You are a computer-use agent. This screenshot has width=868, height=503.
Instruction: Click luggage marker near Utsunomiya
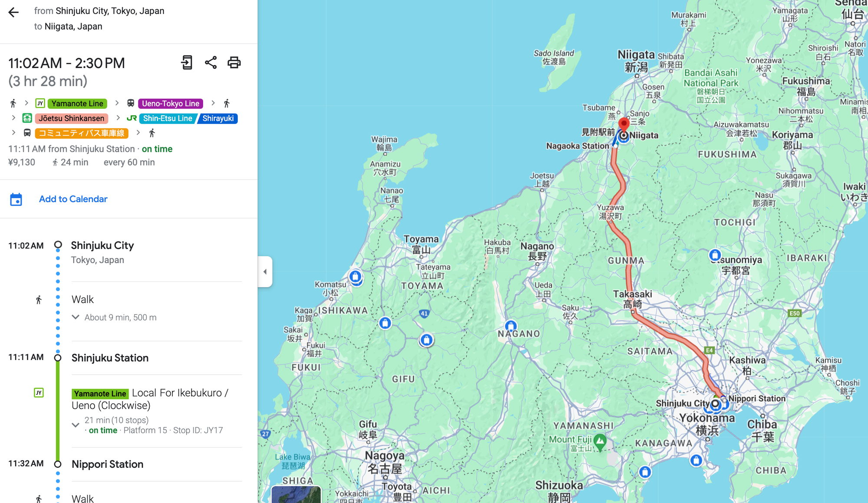[715, 255]
